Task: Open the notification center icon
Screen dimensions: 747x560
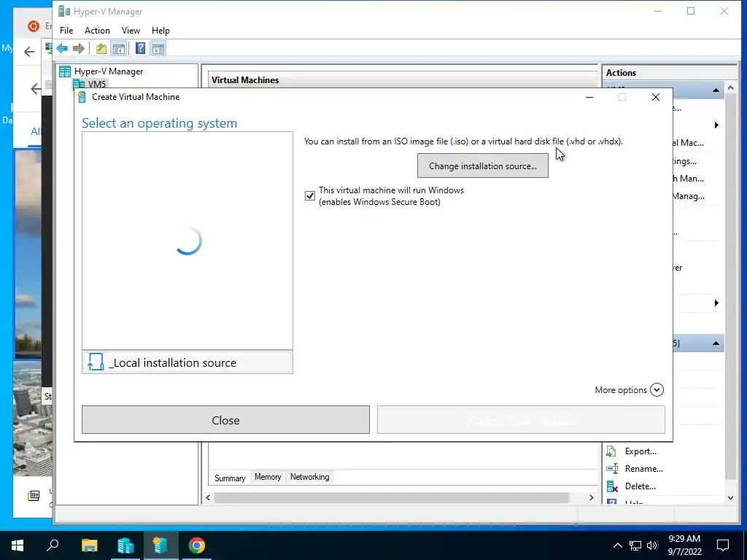Action: pos(723,545)
